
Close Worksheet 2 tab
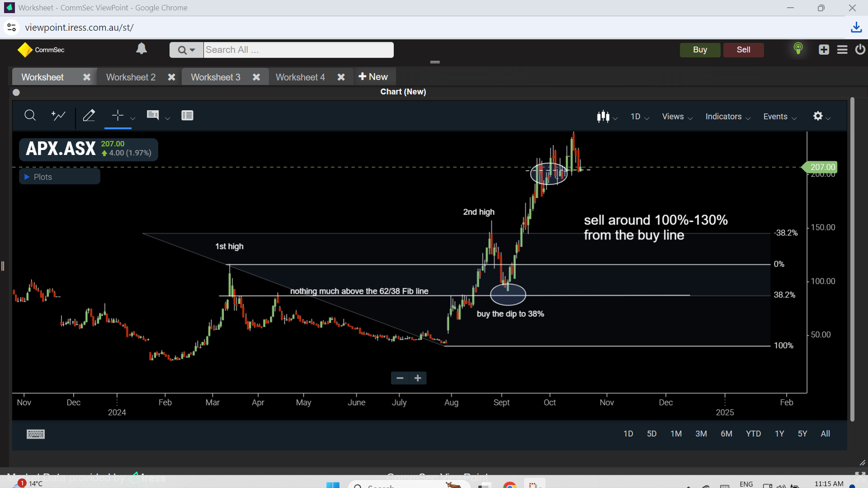[x=171, y=77]
